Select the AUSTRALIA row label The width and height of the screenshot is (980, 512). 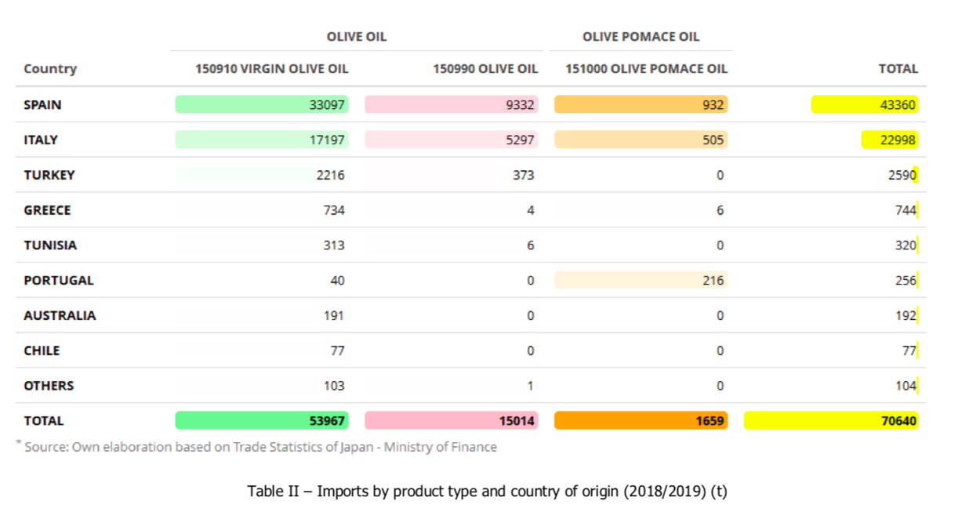tap(60, 315)
